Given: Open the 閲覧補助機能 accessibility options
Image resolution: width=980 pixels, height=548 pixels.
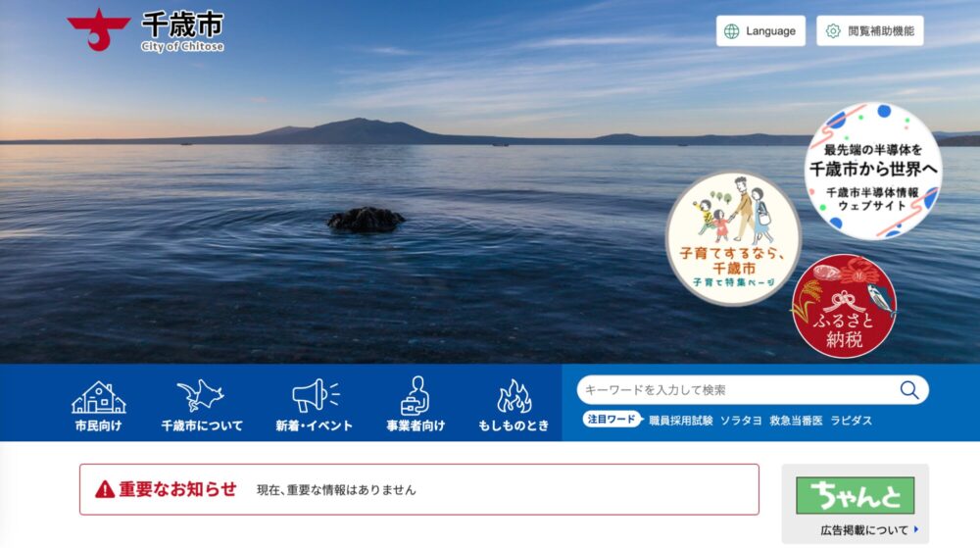Looking at the screenshot, I should (870, 31).
